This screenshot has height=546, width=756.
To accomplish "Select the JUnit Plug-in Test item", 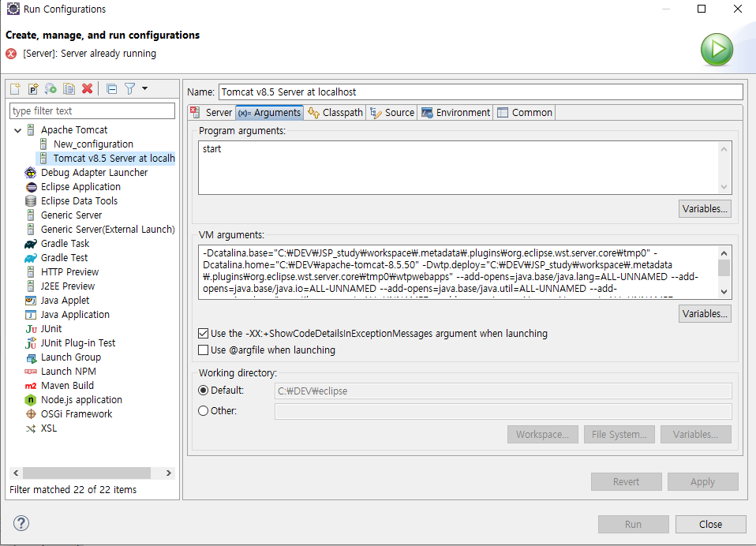I will click(77, 343).
